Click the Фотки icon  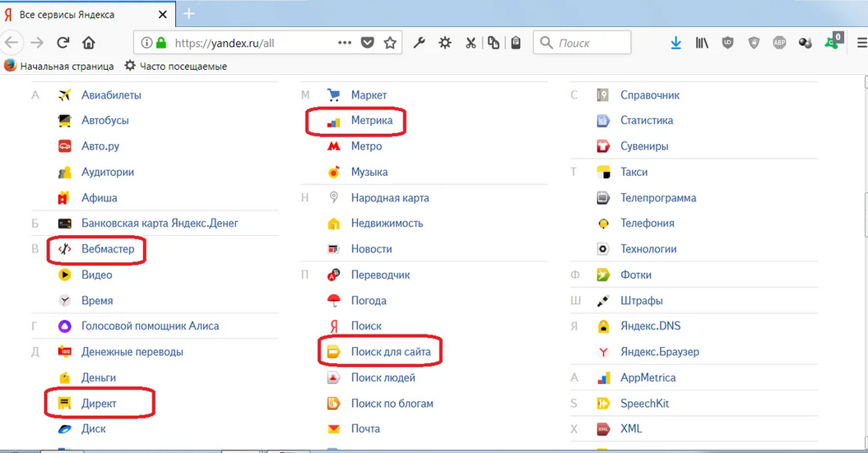(603, 275)
